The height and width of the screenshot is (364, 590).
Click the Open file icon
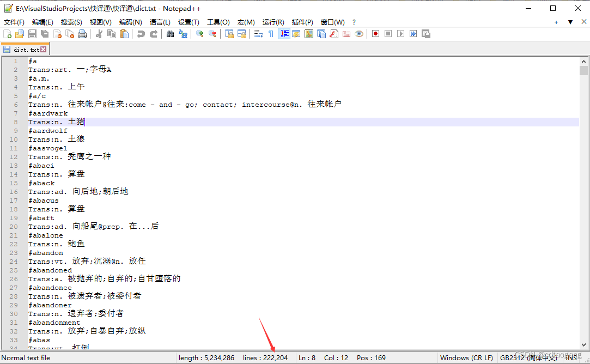(x=20, y=34)
